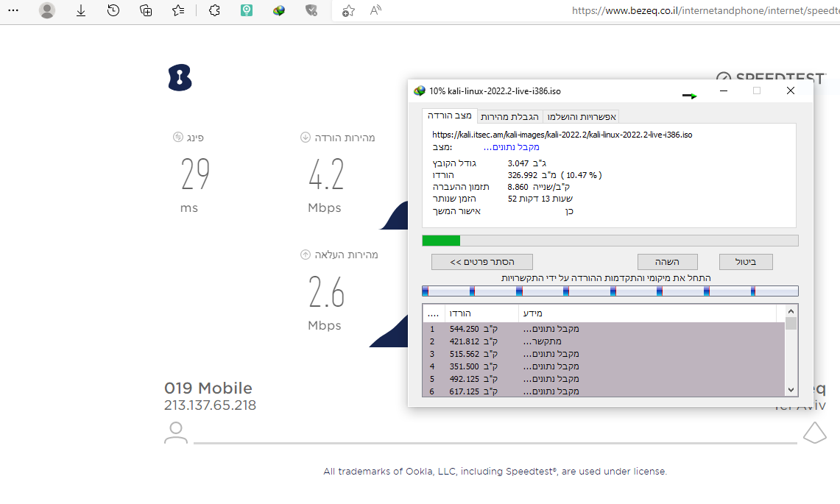Click the Bezeq logo on the page

pyautogui.click(x=180, y=78)
